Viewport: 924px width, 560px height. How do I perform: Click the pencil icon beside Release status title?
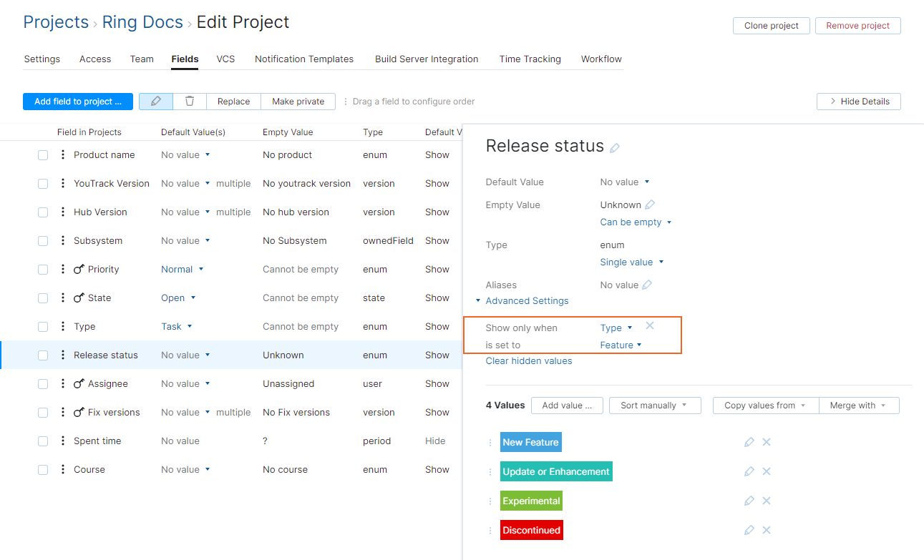tap(614, 147)
